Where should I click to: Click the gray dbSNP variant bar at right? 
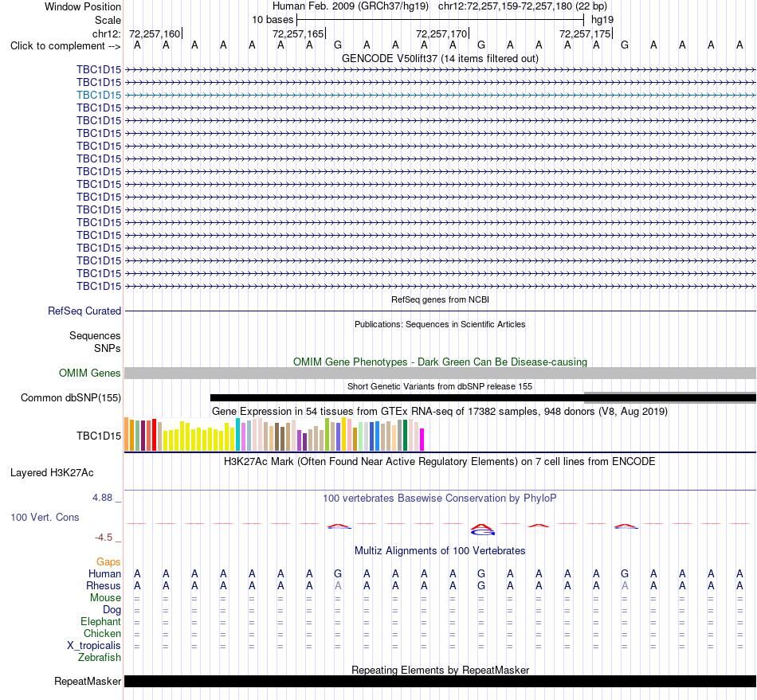(x=670, y=397)
